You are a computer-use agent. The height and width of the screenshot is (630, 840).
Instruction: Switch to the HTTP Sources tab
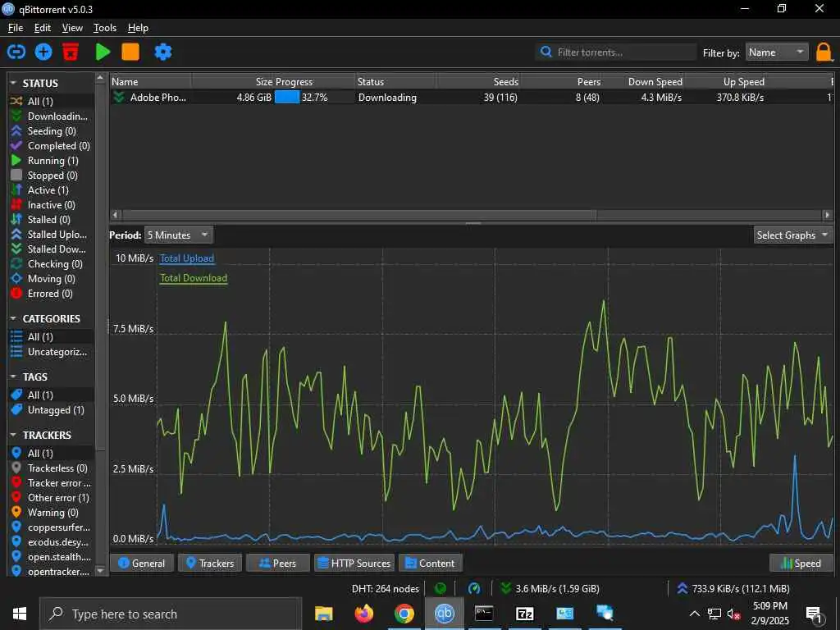tap(354, 563)
